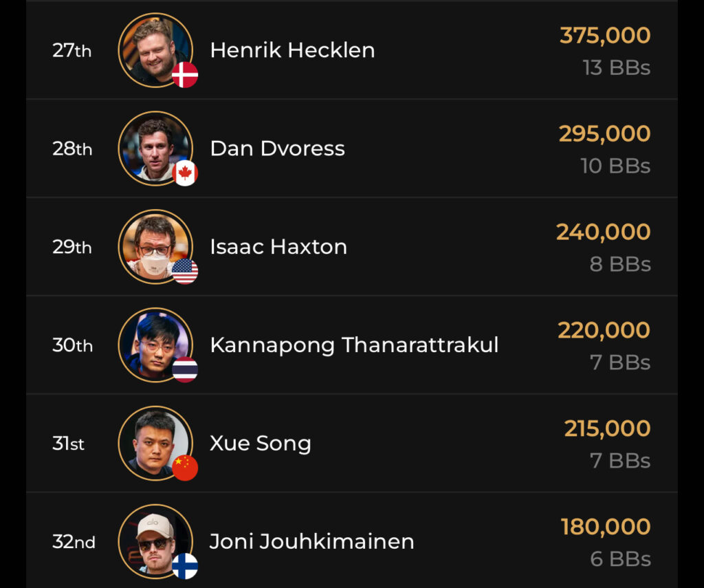The width and height of the screenshot is (704, 588).
Task: Select the Henrik Hecklen player name
Action: [292, 50]
